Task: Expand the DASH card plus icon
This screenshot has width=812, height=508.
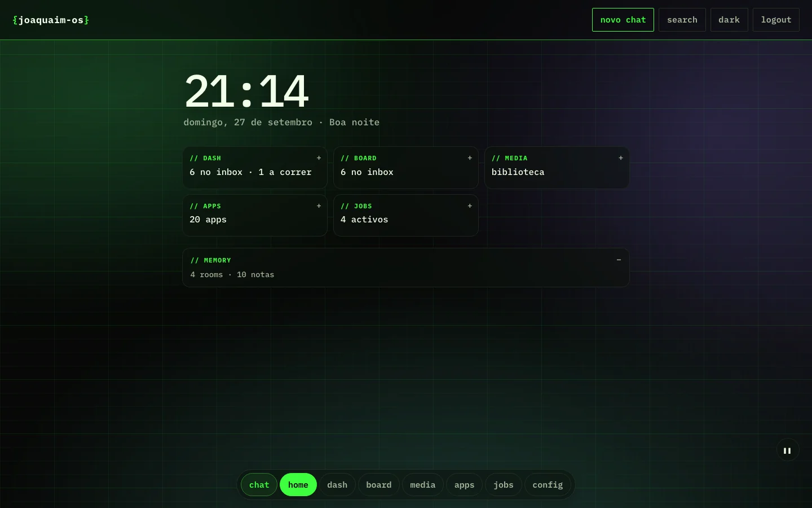Action: point(319,158)
